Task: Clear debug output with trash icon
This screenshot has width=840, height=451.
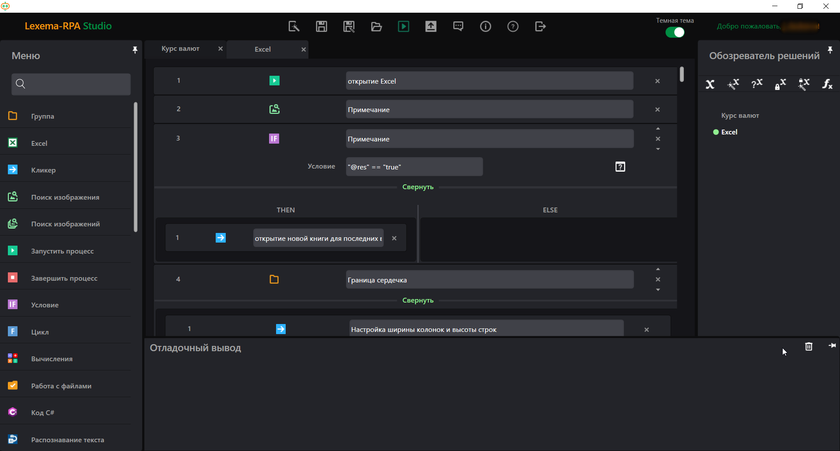Action: tap(808, 347)
